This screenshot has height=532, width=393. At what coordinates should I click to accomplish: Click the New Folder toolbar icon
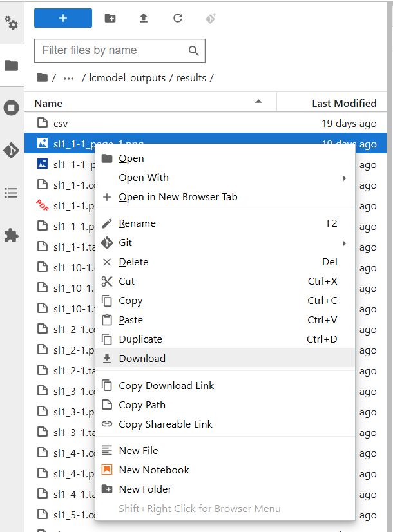(110, 18)
